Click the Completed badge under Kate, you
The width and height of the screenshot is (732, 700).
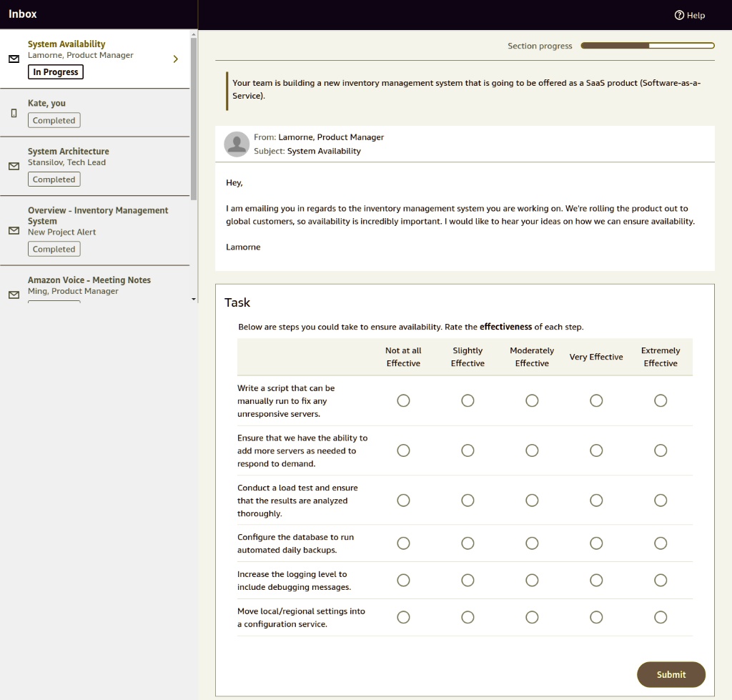[54, 120]
